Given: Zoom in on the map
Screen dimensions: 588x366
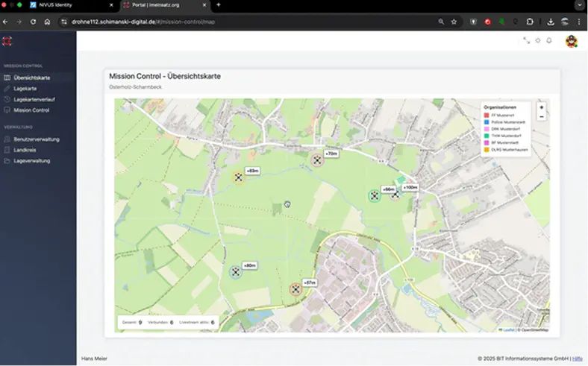Looking at the screenshot, I should (x=542, y=107).
